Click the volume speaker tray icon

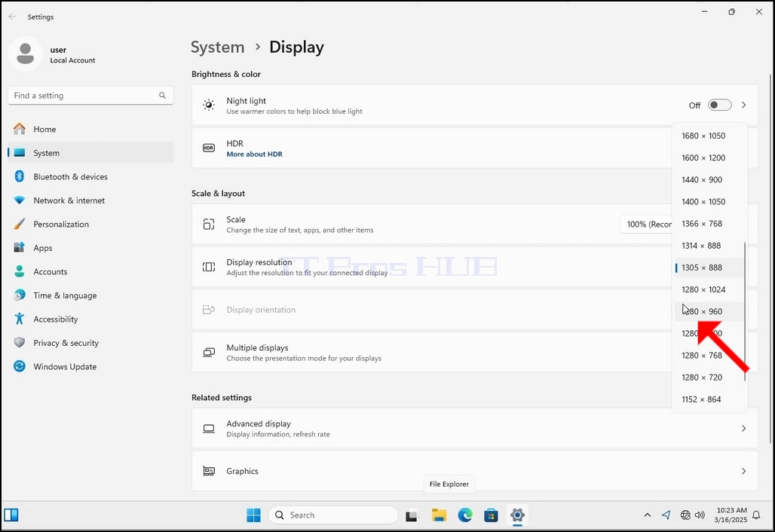tap(700, 515)
